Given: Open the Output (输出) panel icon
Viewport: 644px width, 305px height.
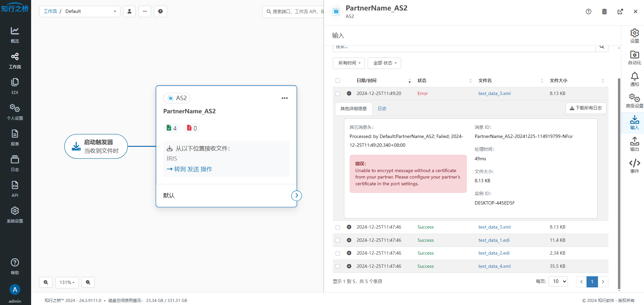Looking at the screenshot, I should pos(635,144).
